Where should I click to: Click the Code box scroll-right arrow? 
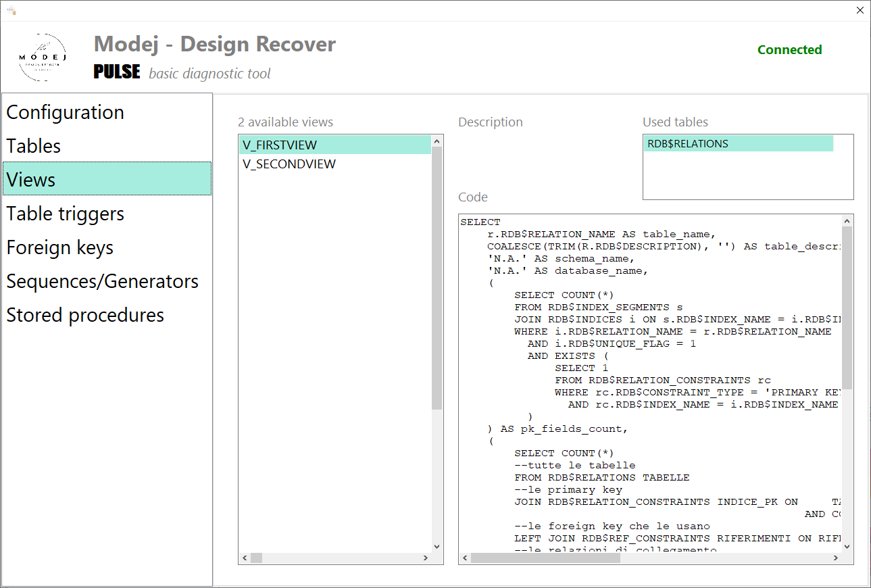click(x=836, y=558)
